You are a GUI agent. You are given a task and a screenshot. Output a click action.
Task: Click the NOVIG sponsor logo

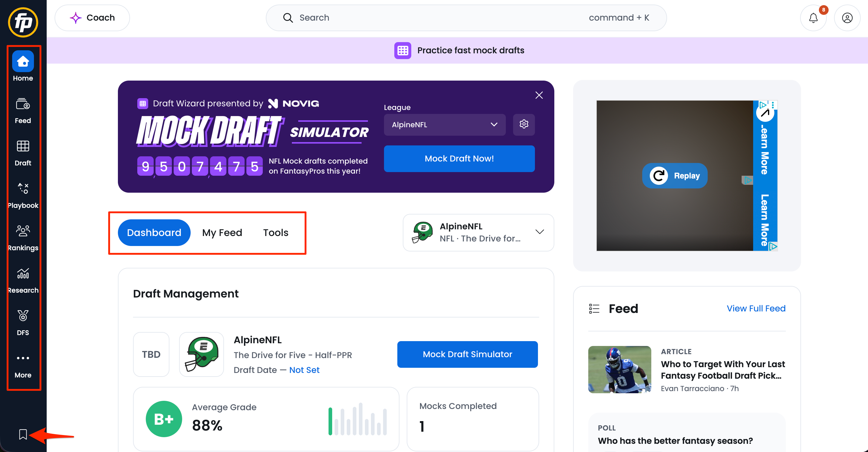pyautogui.click(x=293, y=103)
